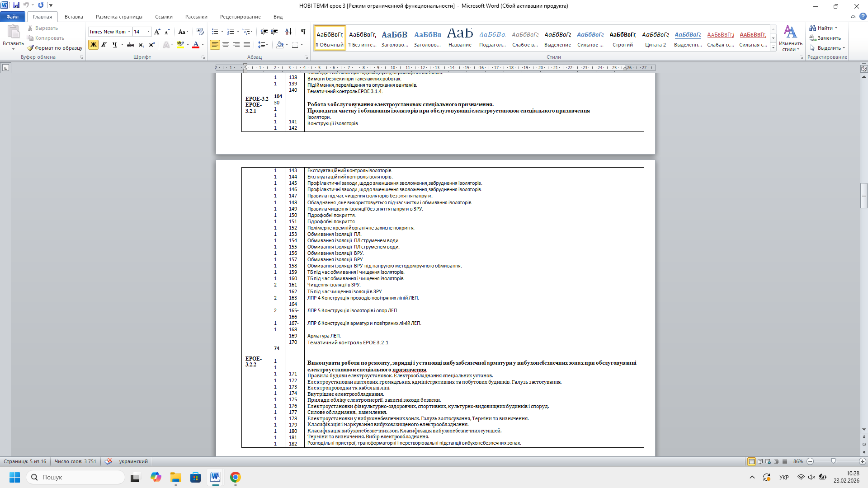Viewport: 868px width, 488px height.
Task: Click the Выделить (Select) button
Action: (827, 48)
